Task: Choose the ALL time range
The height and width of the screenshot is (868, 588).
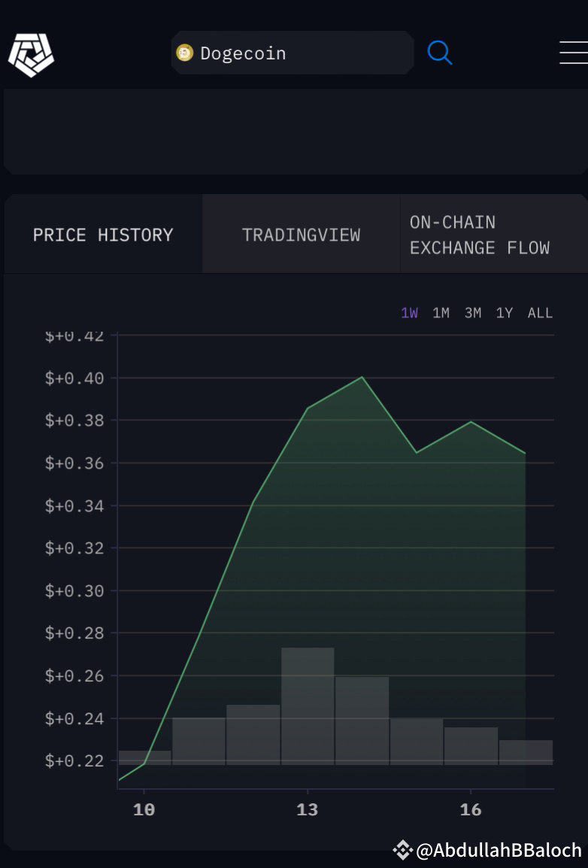Action: tap(541, 314)
